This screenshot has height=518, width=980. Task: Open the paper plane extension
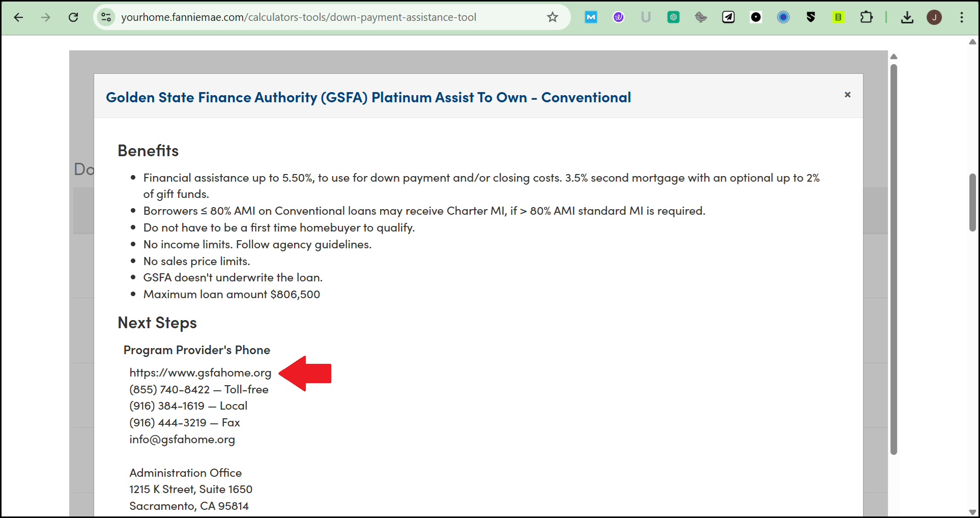click(728, 17)
